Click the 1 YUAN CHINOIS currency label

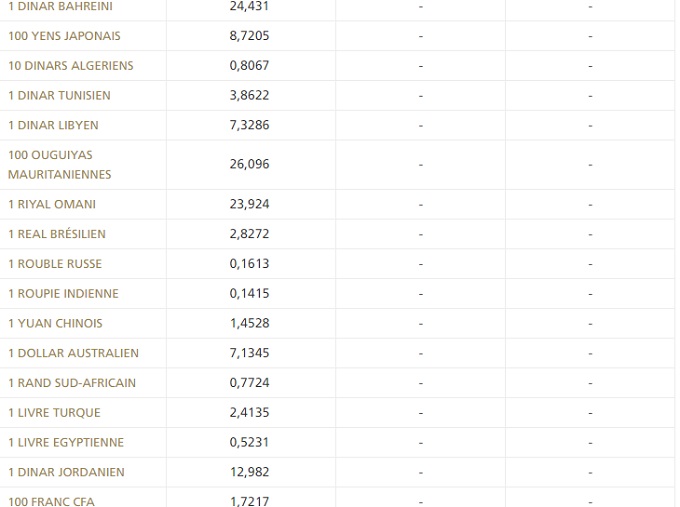pos(55,324)
